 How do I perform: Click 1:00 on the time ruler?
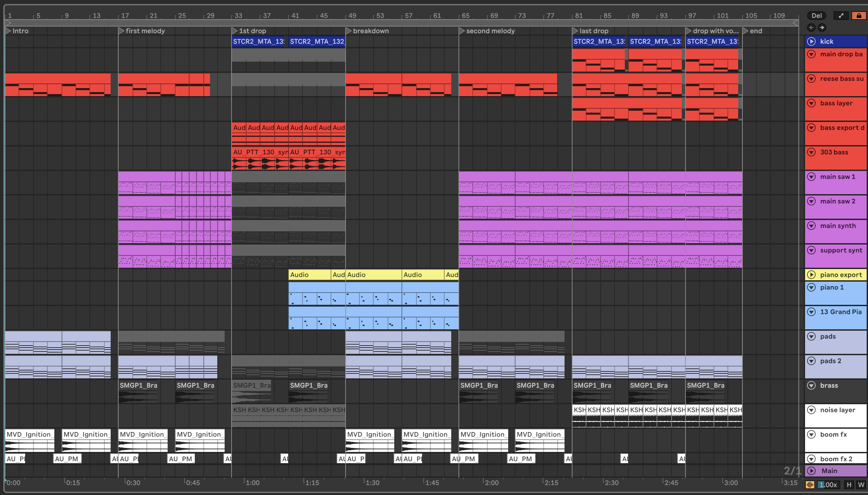click(x=252, y=483)
